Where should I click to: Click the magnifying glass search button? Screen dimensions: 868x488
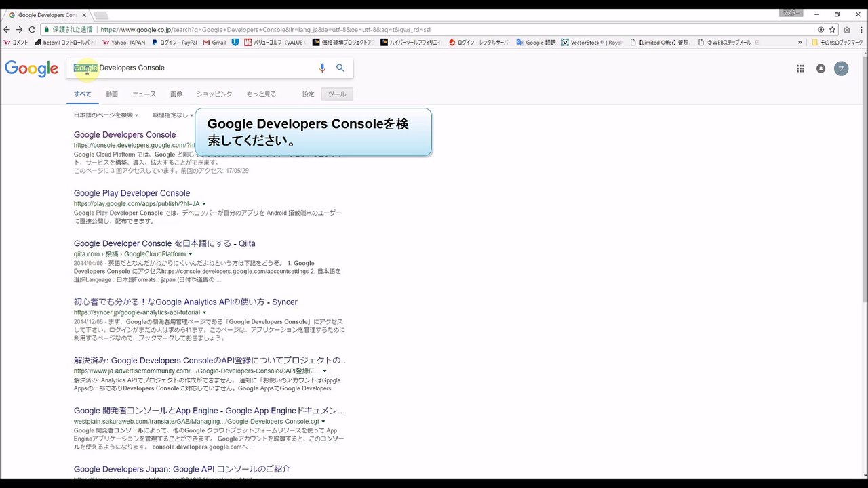(x=340, y=68)
